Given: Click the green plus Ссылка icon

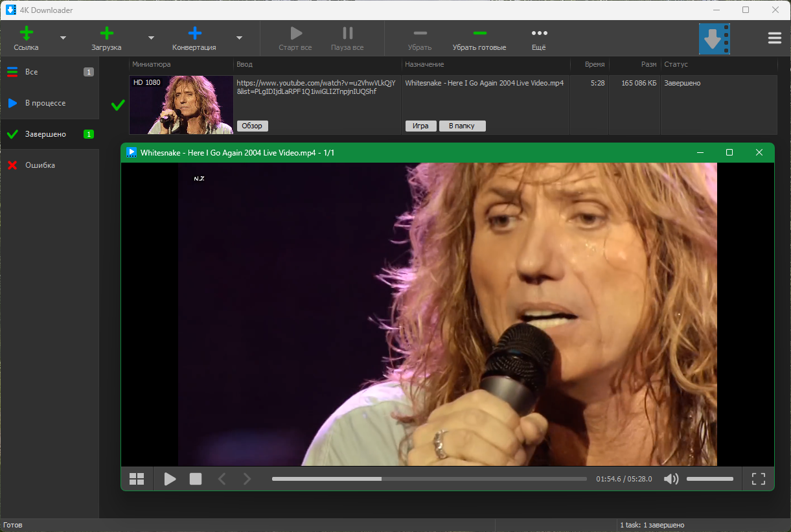Looking at the screenshot, I should [27, 33].
